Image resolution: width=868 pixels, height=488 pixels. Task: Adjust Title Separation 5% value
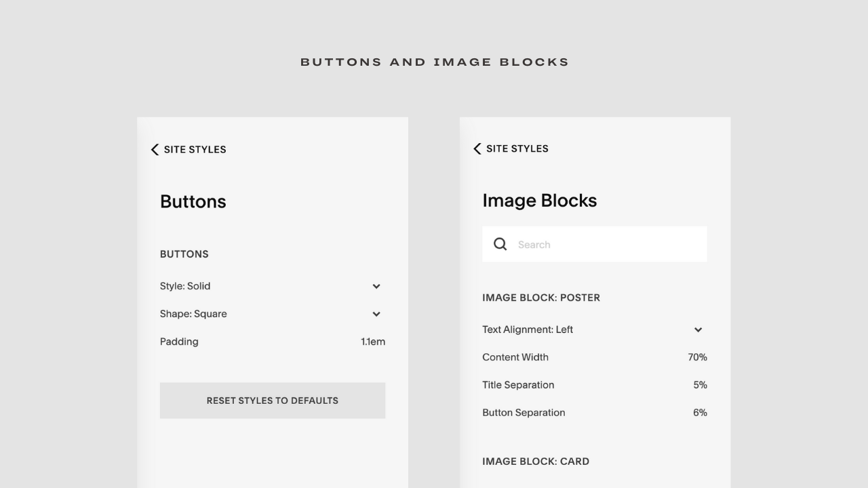point(700,385)
